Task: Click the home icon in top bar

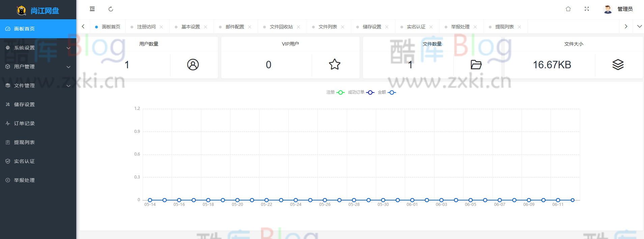Action: click(x=568, y=9)
